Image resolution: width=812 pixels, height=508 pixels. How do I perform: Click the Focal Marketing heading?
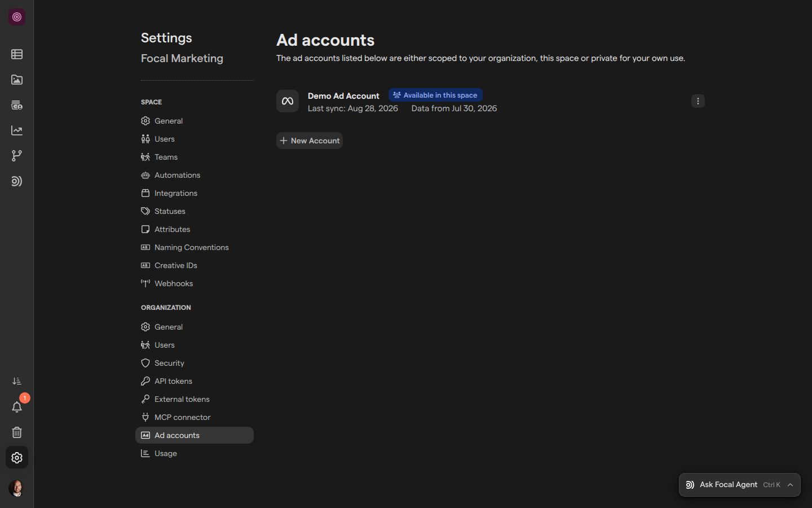(182, 58)
